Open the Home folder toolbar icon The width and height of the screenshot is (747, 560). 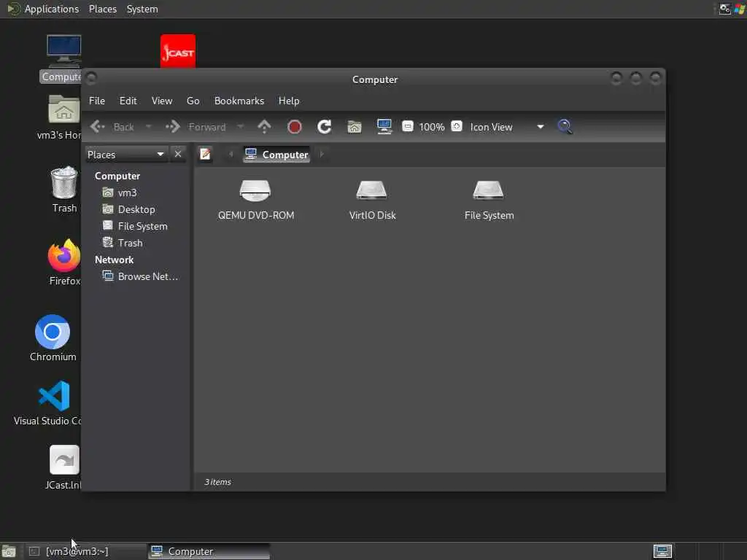pyautogui.click(x=354, y=127)
